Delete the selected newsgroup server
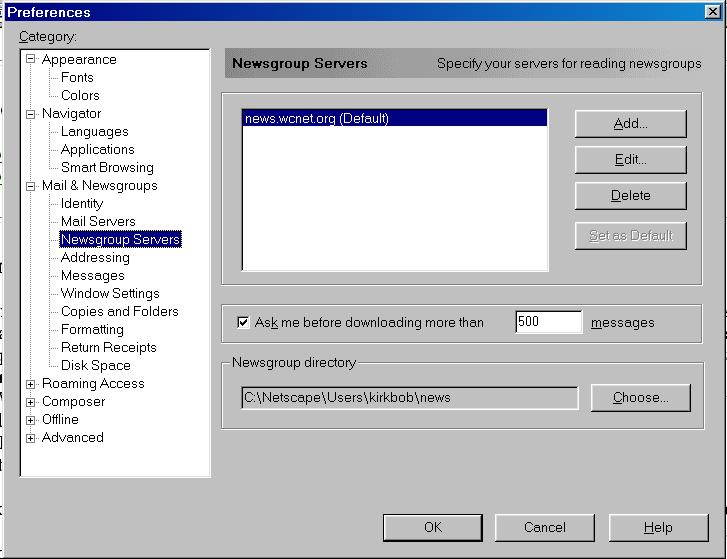The width and height of the screenshot is (727, 559). point(630,196)
